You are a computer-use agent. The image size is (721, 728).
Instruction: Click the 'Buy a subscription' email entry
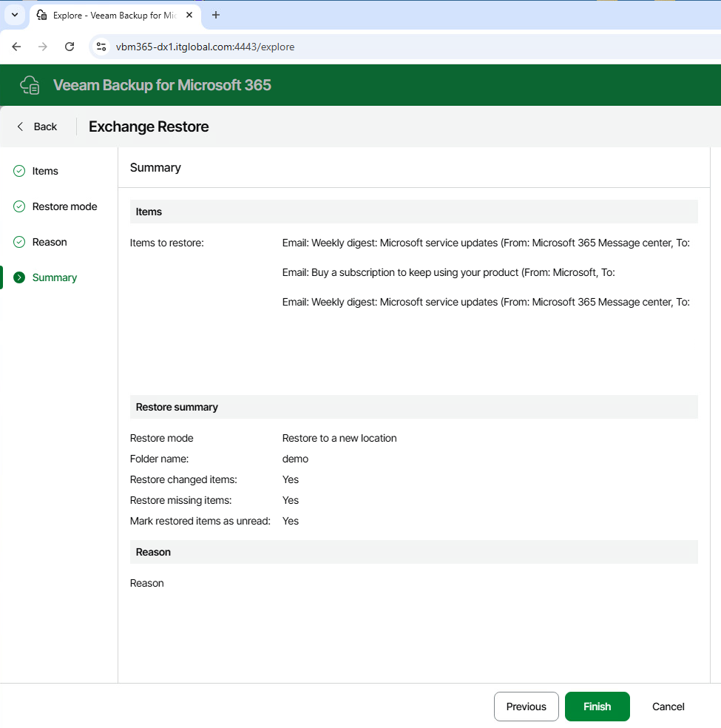[448, 272]
